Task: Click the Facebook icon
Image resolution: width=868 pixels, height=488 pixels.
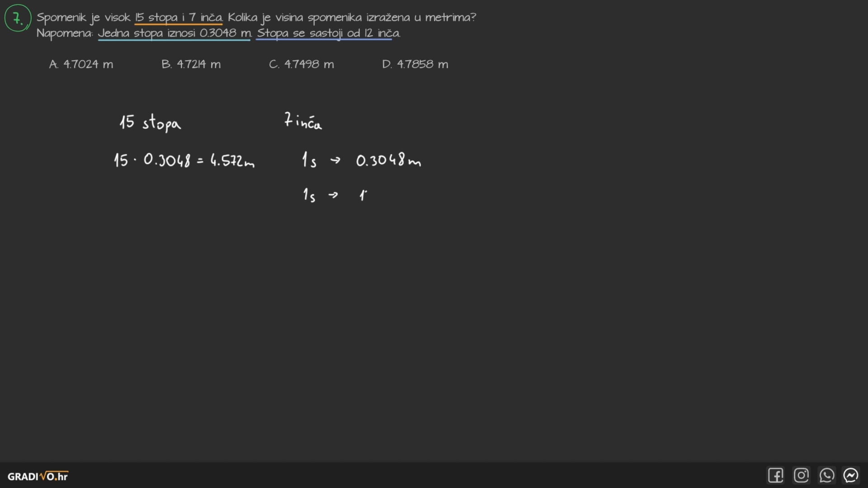Action: pyautogui.click(x=775, y=475)
